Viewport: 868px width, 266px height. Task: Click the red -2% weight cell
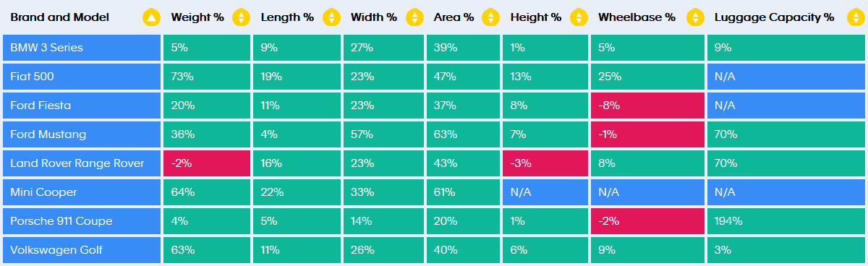click(x=207, y=163)
